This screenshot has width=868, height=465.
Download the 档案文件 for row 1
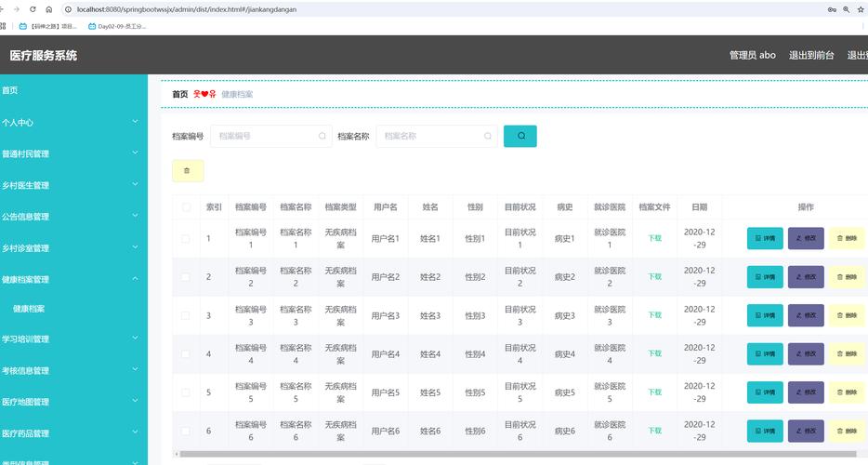click(654, 238)
